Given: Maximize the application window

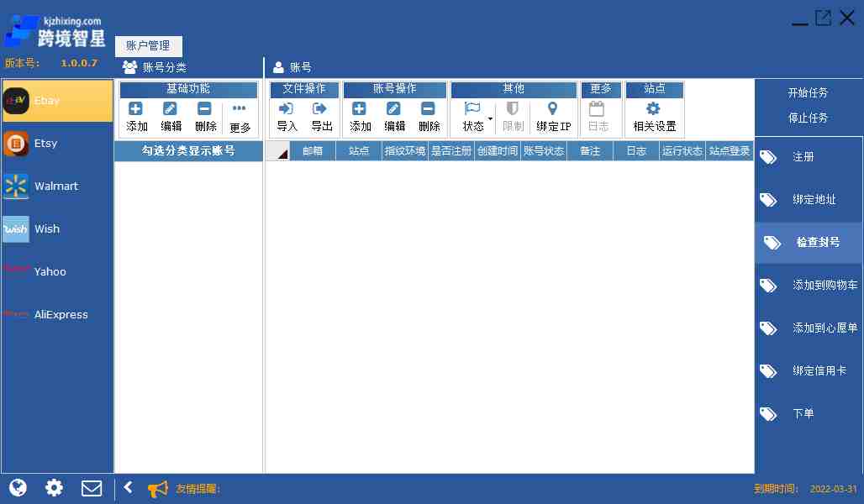Looking at the screenshot, I should (823, 18).
